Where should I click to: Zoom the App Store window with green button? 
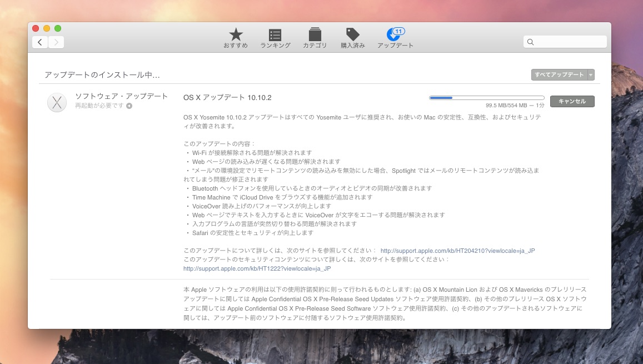point(58,28)
